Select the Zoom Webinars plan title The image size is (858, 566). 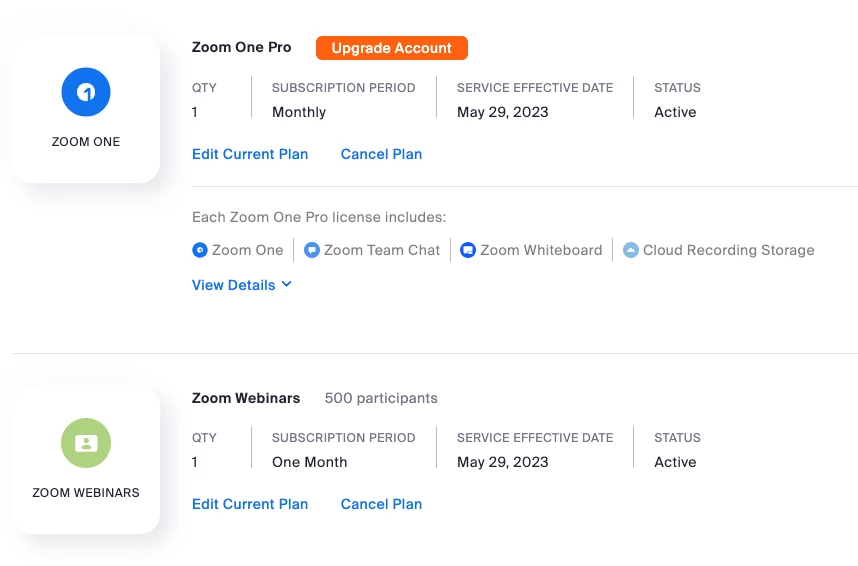point(246,398)
